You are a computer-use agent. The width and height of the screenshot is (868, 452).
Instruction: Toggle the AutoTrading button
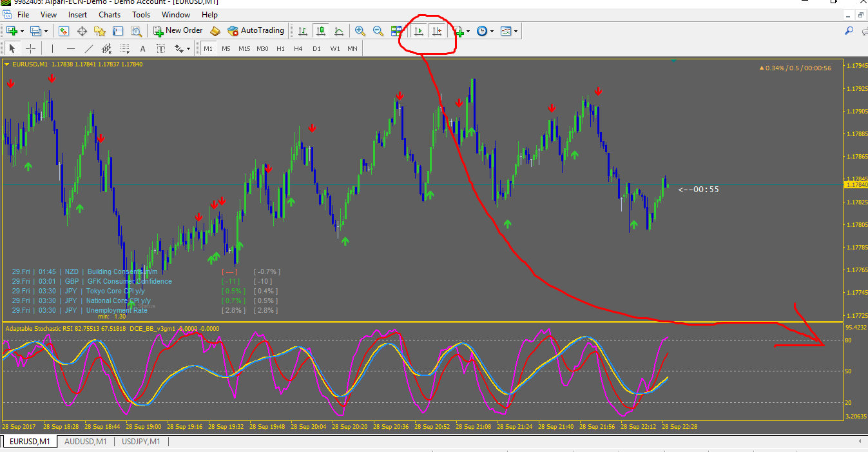click(256, 30)
